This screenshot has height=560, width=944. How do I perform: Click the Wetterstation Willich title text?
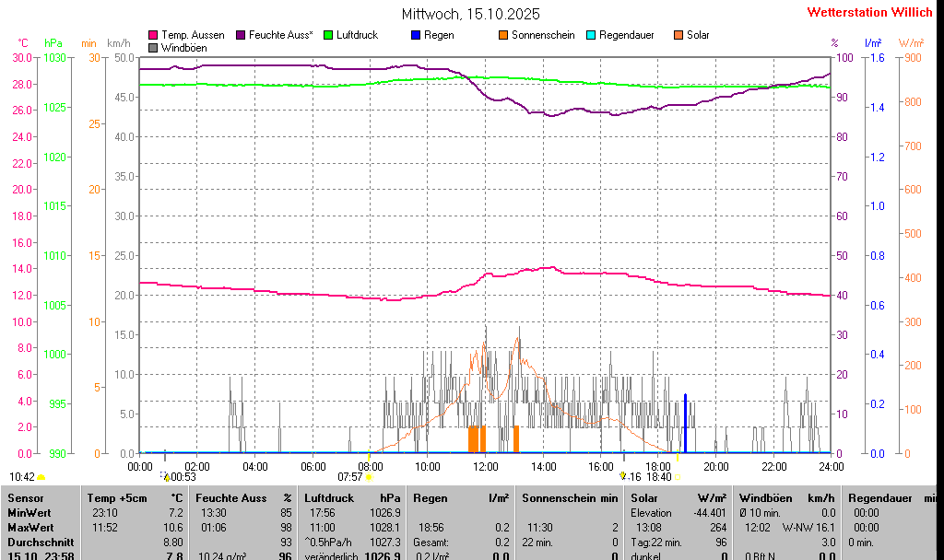pyautogui.click(x=870, y=12)
